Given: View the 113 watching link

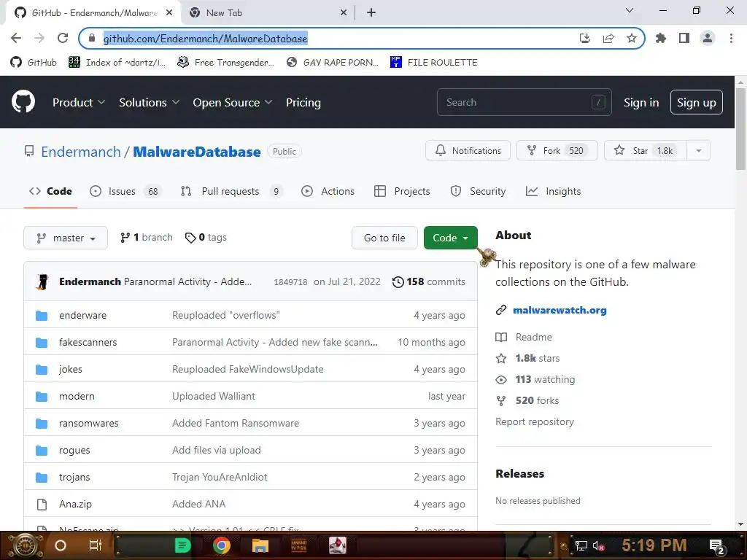Looking at the screenshot, I should click(544, 379).
